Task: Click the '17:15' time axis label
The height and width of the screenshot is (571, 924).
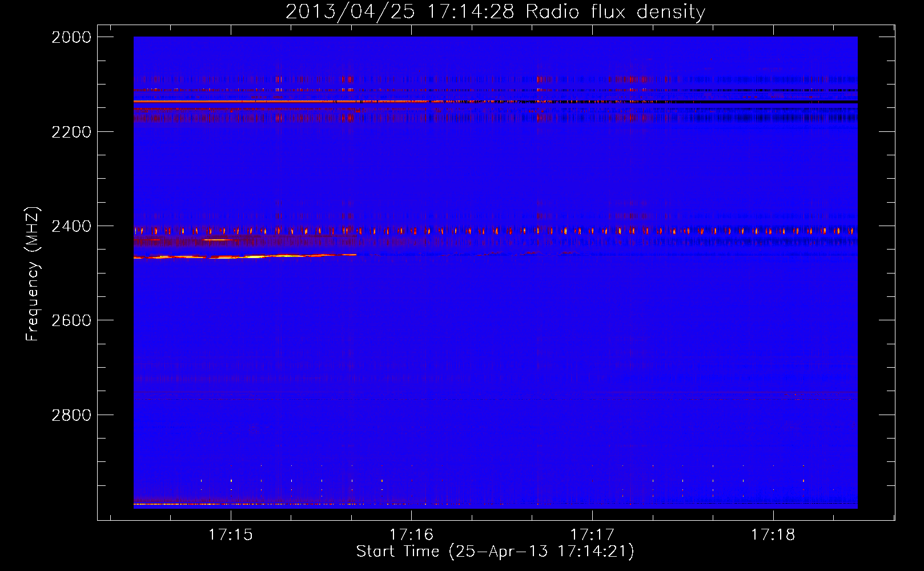Action: tap(231, 535)
